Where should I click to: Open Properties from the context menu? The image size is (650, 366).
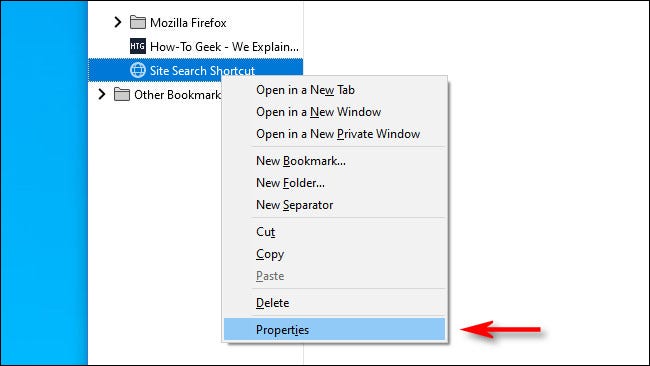[x=335, y=330]
